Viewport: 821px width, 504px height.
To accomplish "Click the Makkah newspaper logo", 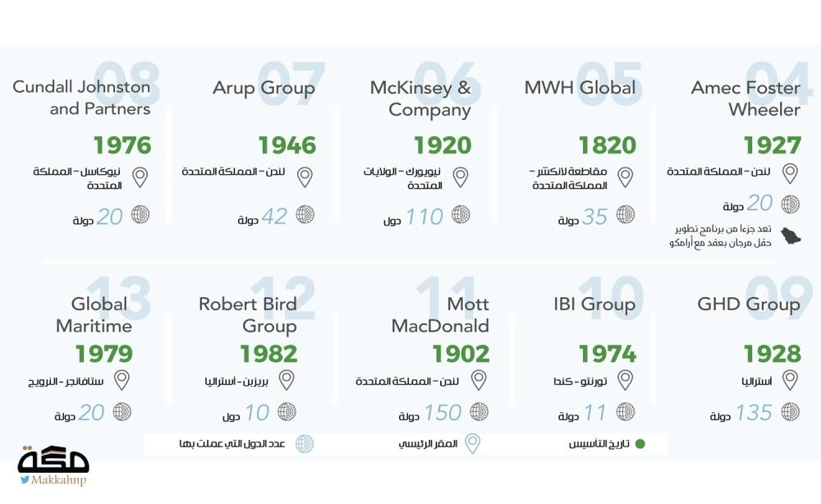I will 53,458.
